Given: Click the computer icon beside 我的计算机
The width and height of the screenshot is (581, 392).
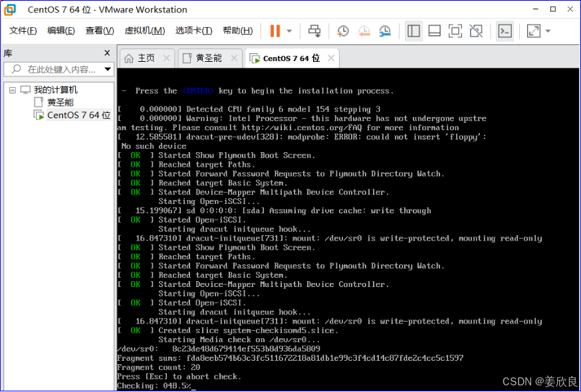Looking at the screenshot, I should pyautogui.click(x=25, y=90).
